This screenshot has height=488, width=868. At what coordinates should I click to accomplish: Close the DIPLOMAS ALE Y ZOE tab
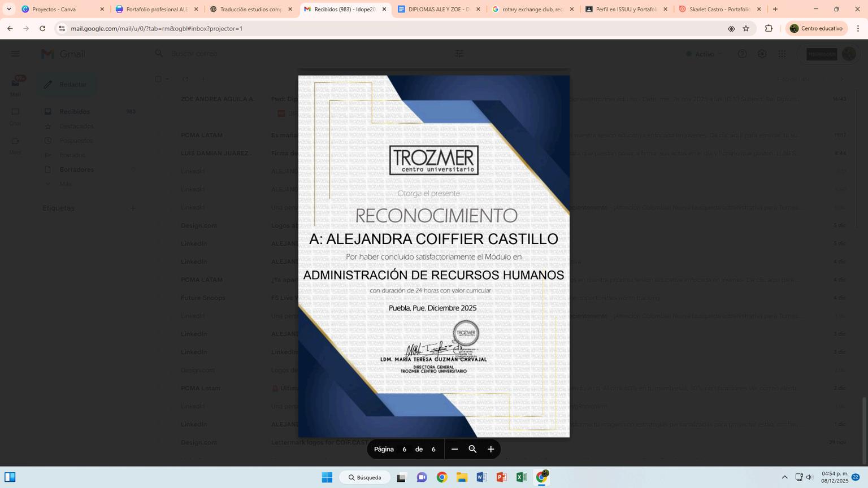pyautogui.click(x=478, y=9)
